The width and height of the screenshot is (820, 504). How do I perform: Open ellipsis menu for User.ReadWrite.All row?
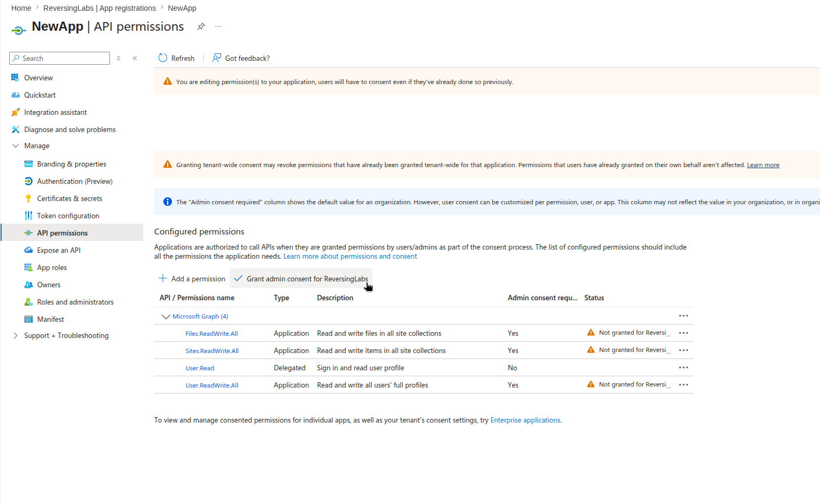[x=684, y=385]
